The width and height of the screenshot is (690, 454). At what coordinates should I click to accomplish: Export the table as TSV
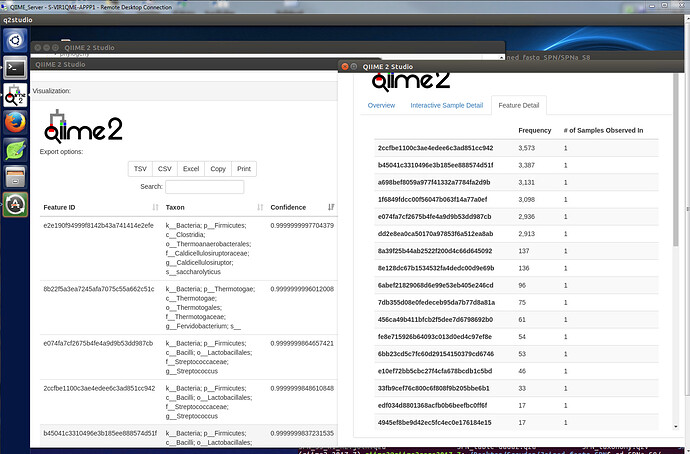(x=141, y=169)
